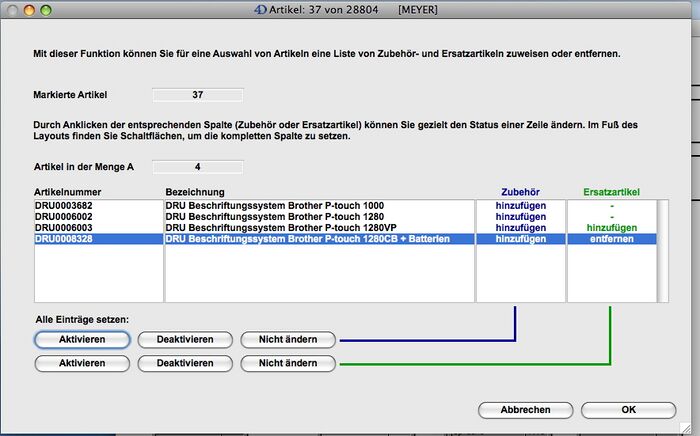Screen dimensions: 700x436
Task: Click entfernen in Ersatzartikel for DRU0008328
Action: 610,240
